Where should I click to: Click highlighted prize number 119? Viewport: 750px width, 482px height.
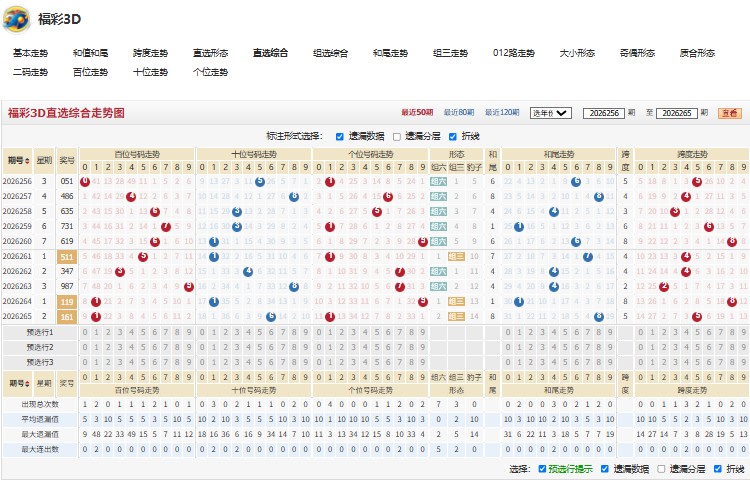tap(67, 302)
